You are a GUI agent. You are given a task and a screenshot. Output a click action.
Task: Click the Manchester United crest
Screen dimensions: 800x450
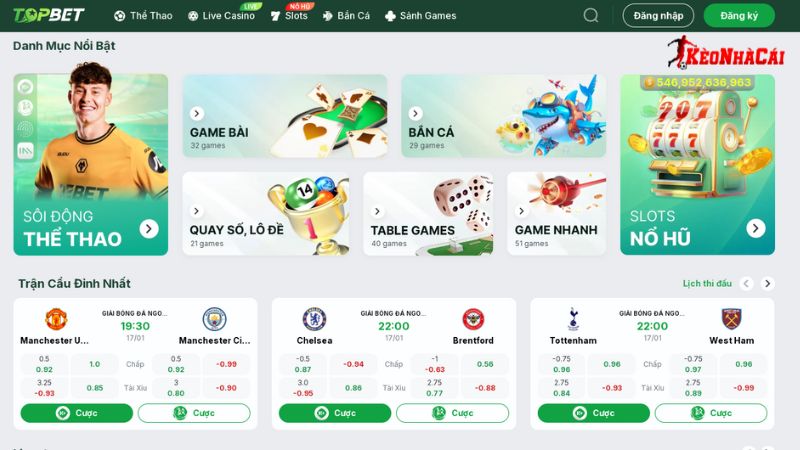pos(56,319)
